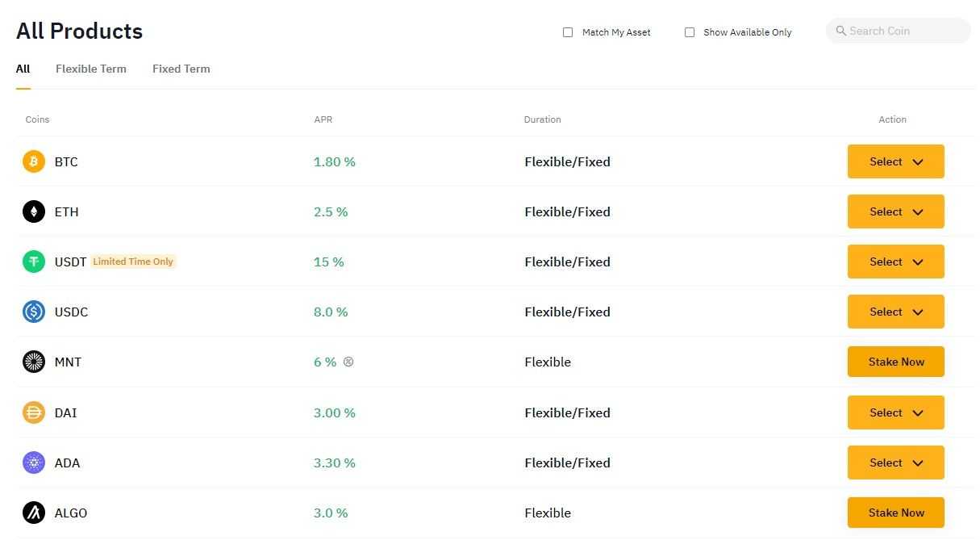
Task: Click the Limited Time Only badge near USDT
Action: [132, 262]
